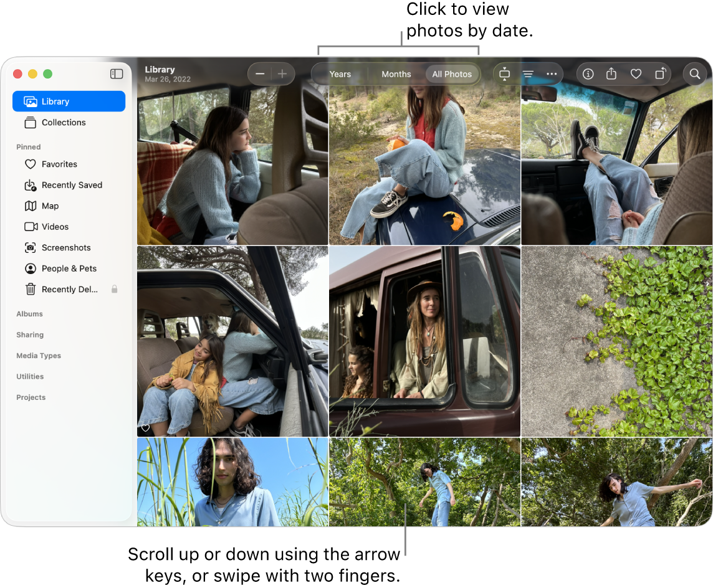This screenshot has width=713, height=588.
Task: Expand the Albums section
Action: (x=29, y=314)
